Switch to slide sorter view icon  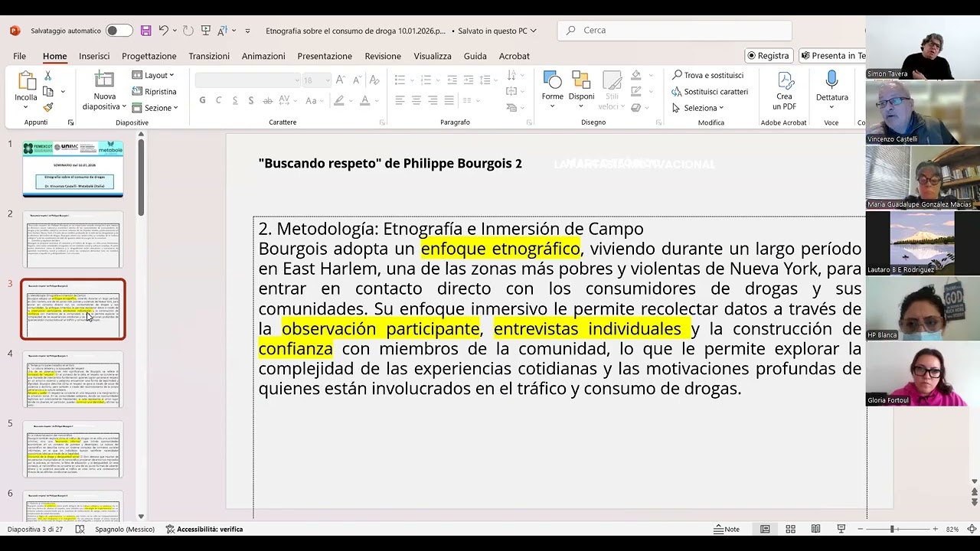coord(790,529)
